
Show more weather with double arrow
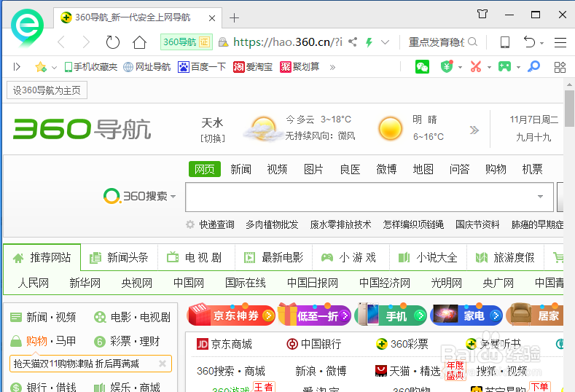point(474,130)
